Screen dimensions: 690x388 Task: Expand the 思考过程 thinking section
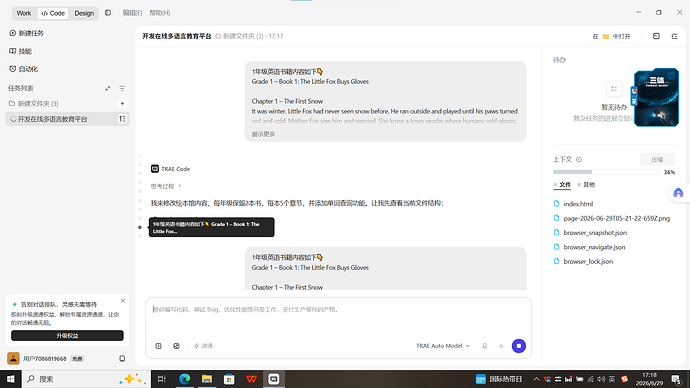pyautogui.click(x=166, y=186)
